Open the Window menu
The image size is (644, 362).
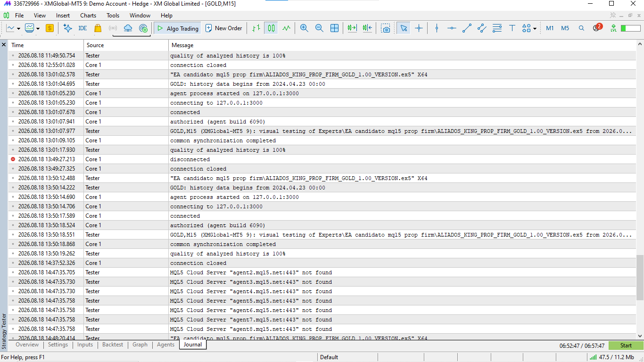[140, 16]
